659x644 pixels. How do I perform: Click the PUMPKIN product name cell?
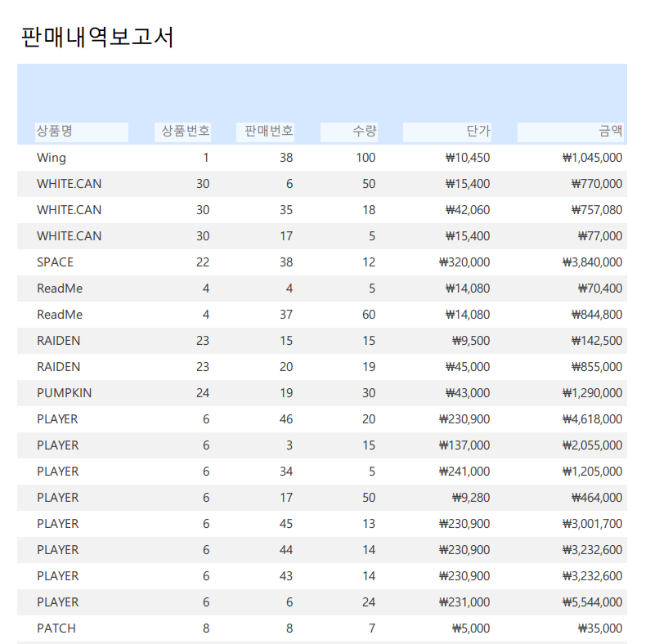tap(65, 393)
